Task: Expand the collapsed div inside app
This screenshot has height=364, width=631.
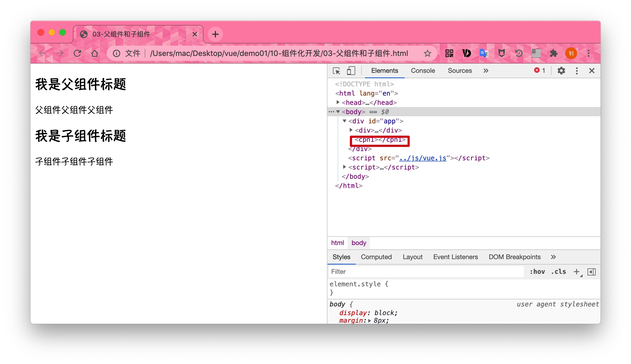Action: pos(351,130)
